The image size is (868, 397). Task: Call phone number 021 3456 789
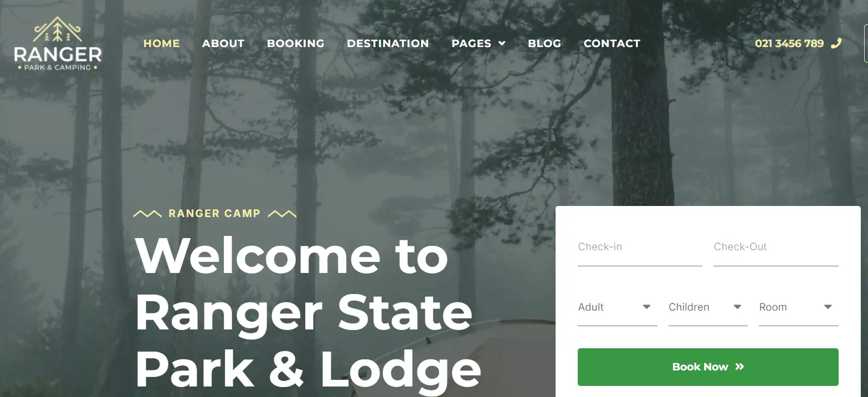coord(789,43)
